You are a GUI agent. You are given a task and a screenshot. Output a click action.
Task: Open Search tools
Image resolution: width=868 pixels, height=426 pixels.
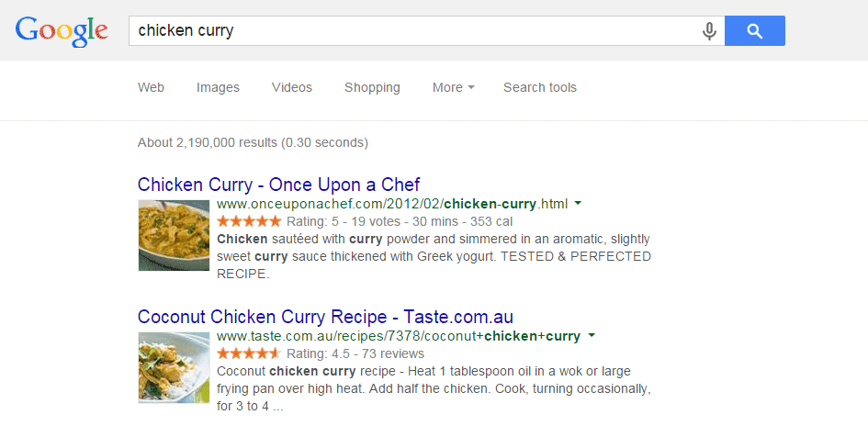pos(540,87)
